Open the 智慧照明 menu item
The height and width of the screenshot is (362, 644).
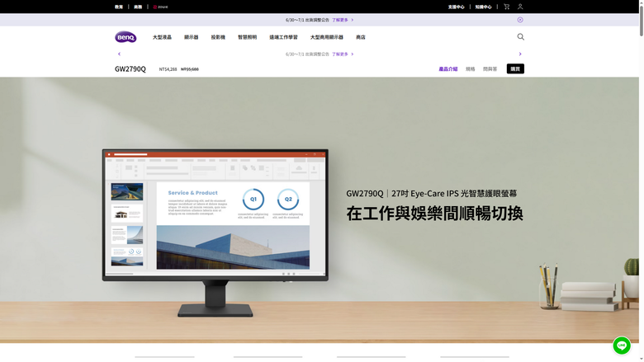coord(247,37)
